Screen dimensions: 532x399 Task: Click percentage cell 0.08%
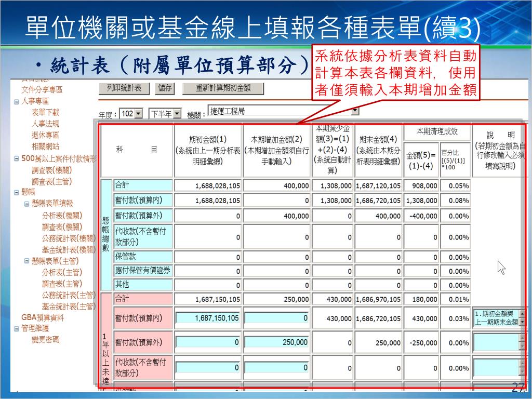pyautogui.click(x=455, y=201)
